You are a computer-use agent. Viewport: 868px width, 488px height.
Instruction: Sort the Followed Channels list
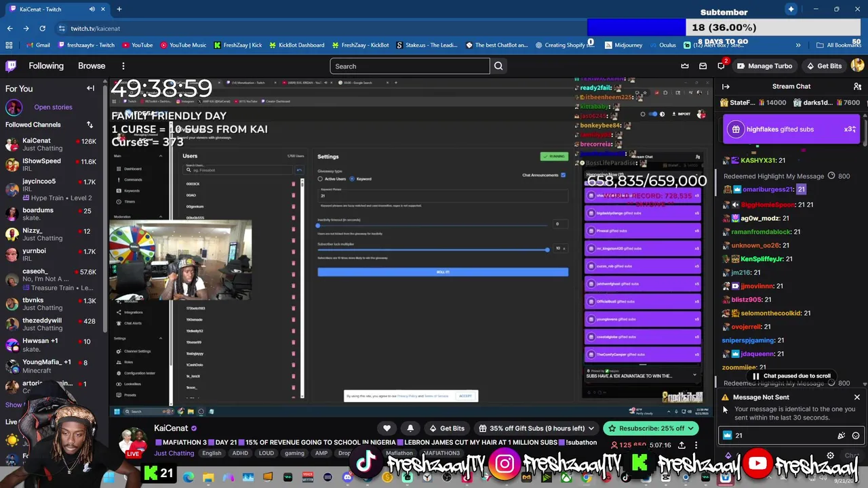point(90,125)
